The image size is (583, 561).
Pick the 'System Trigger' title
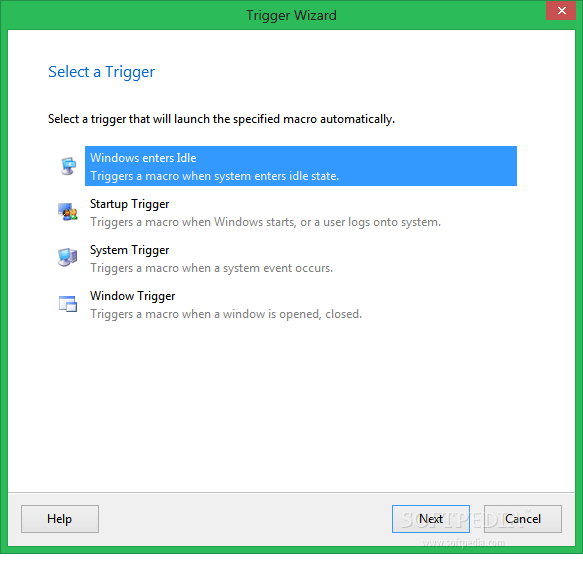coord(129,250)
